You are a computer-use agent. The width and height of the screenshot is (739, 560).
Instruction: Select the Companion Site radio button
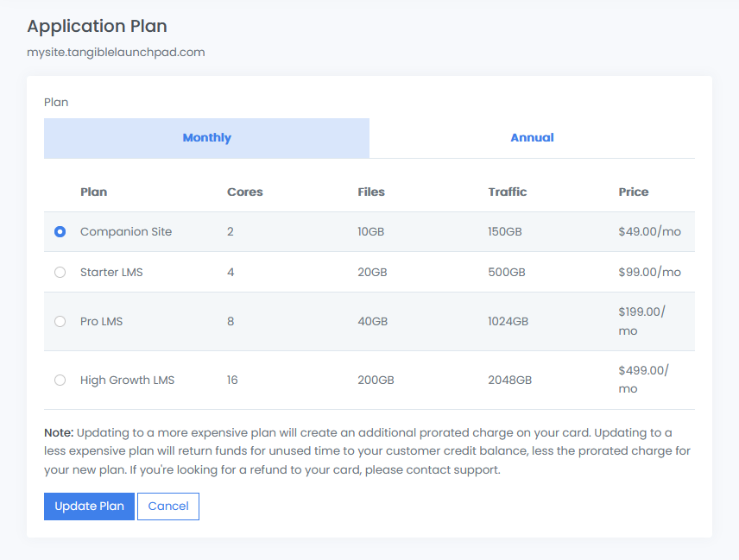pyautogui.click(x=60, y=232)
